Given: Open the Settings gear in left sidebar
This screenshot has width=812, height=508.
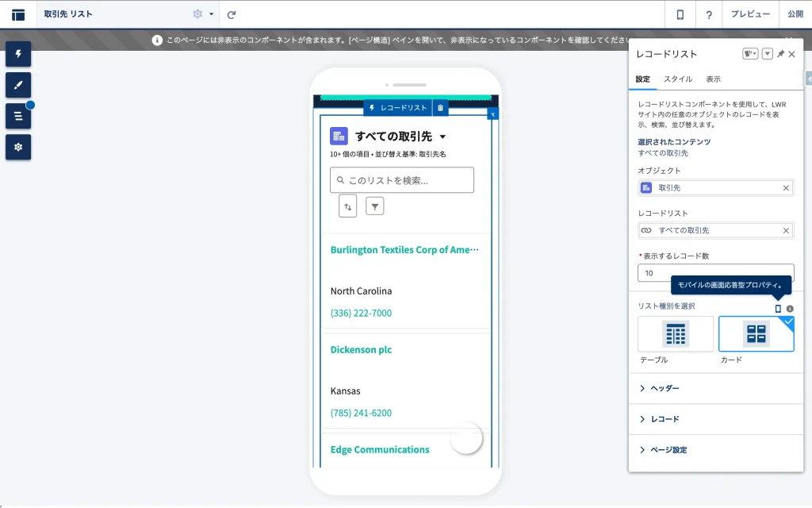Looking at the screenshot, I should 18,147.
